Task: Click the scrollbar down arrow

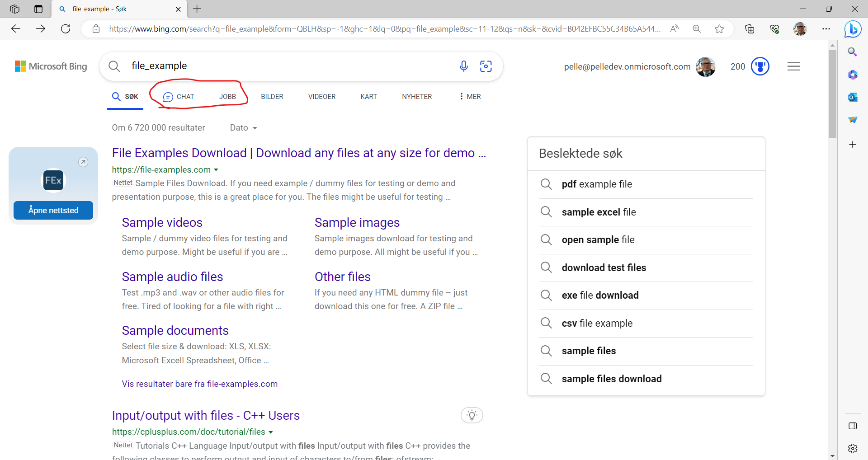Action: click(x=832, y=456)
